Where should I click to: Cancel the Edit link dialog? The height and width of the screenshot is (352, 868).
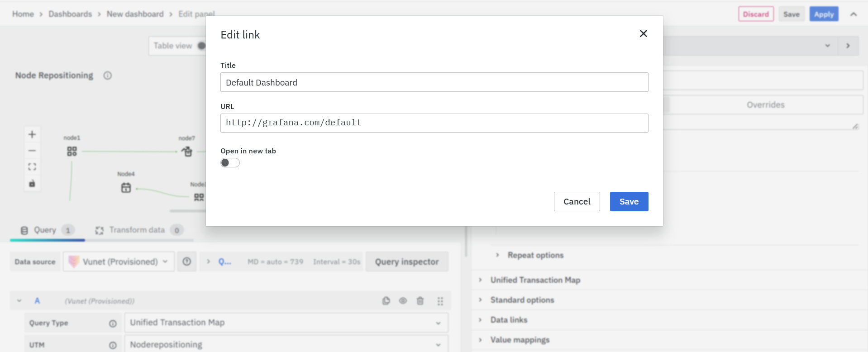pyautogui.click(x=577, y=201)
